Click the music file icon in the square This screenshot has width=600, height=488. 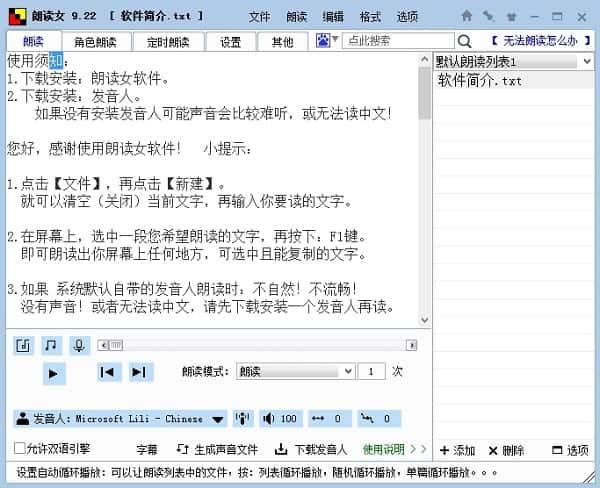pos(24,345)
